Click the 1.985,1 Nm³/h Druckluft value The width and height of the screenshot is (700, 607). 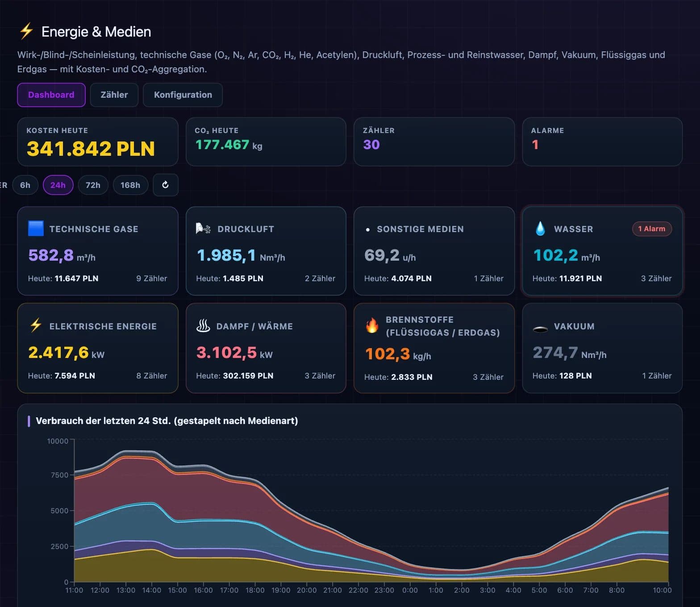(241, 255)
